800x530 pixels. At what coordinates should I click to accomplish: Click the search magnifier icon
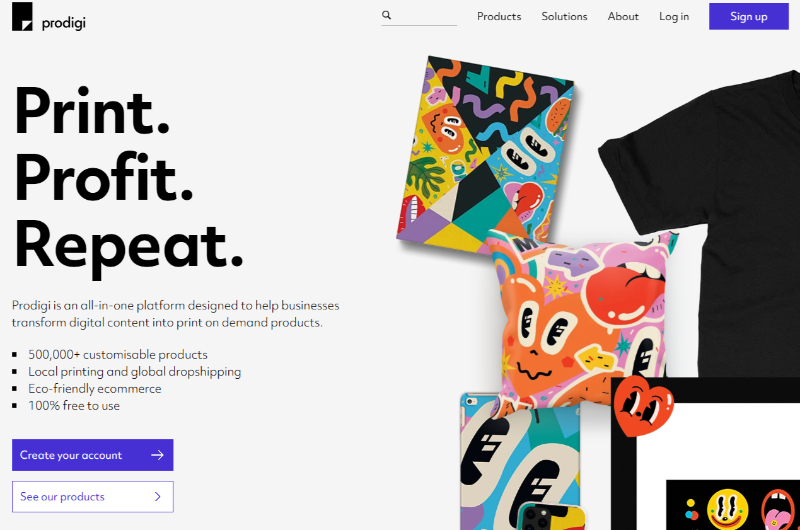click(387, 15)
